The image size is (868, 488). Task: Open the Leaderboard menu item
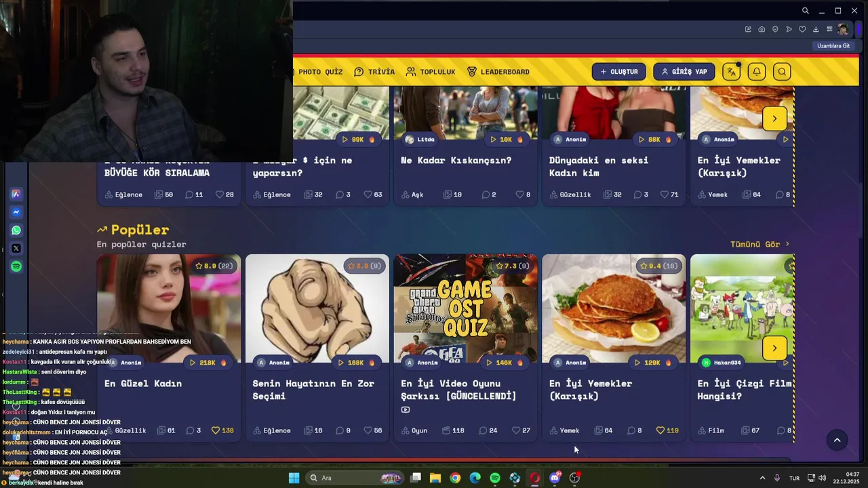(x=498, y=72)
